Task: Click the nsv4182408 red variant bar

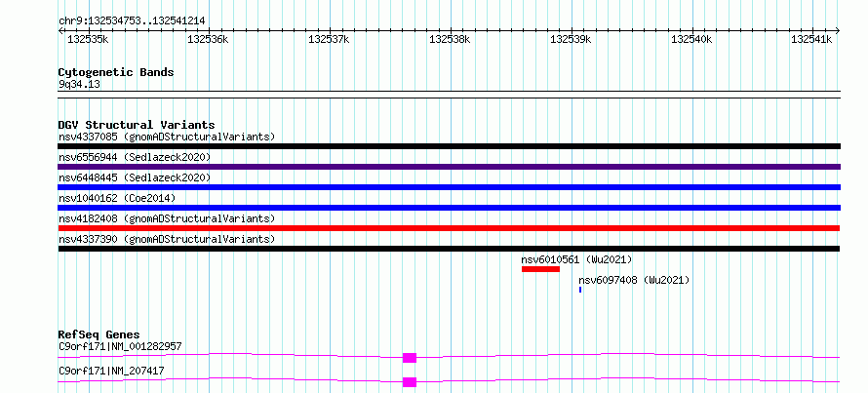Action: tap(449, 228)
